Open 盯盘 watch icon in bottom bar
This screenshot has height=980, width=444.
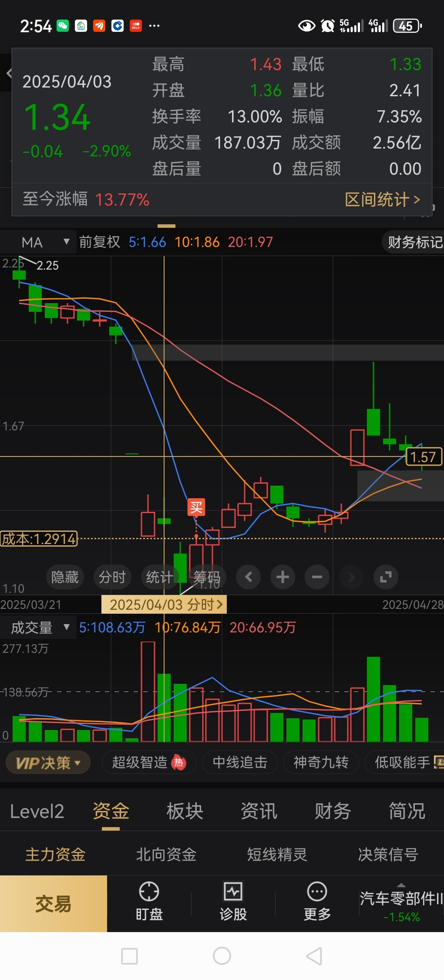(x=149, y=902)
